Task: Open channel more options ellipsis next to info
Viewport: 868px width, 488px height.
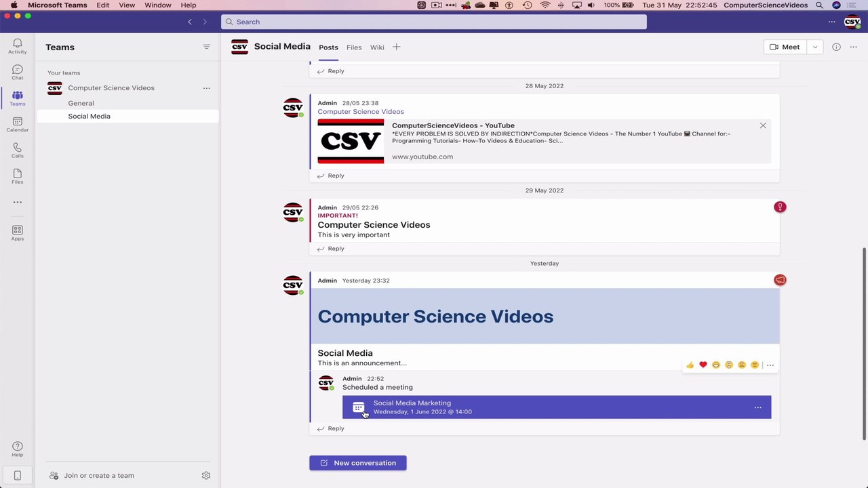Action: (x=854, y=47)
